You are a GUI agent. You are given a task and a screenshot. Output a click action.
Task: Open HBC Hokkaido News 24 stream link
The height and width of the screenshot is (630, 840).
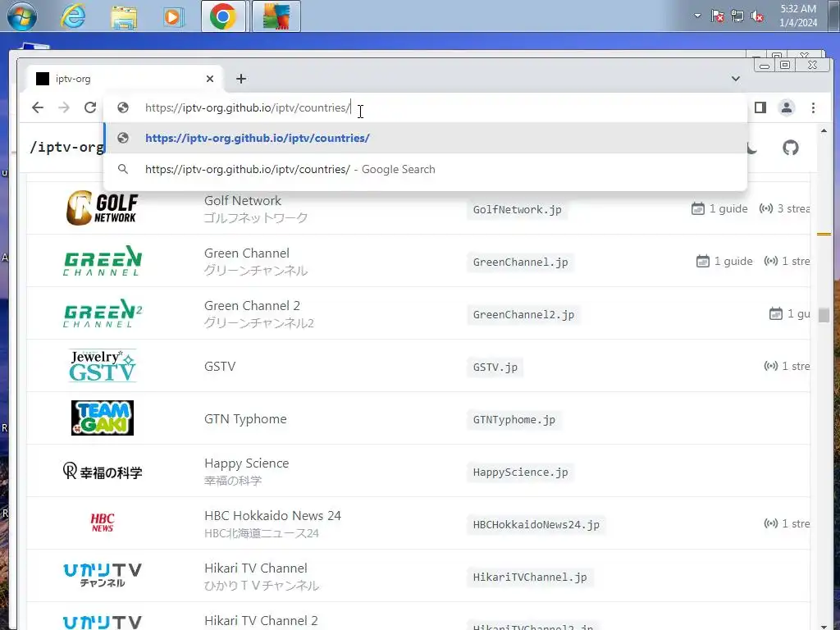point(787,523)
